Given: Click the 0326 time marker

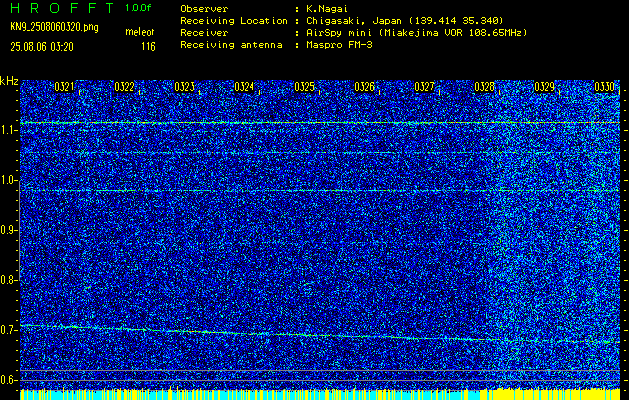Looking at the screenshot, I should (x=364, y=87).
